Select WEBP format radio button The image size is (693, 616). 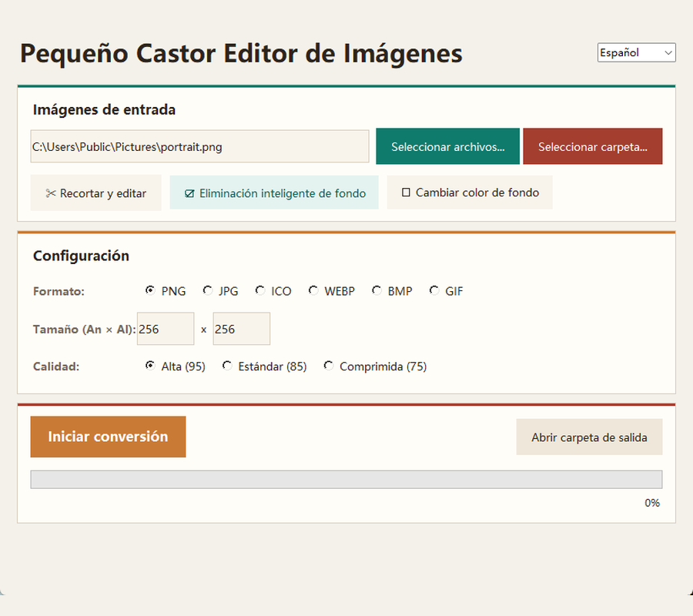[313, 290]
